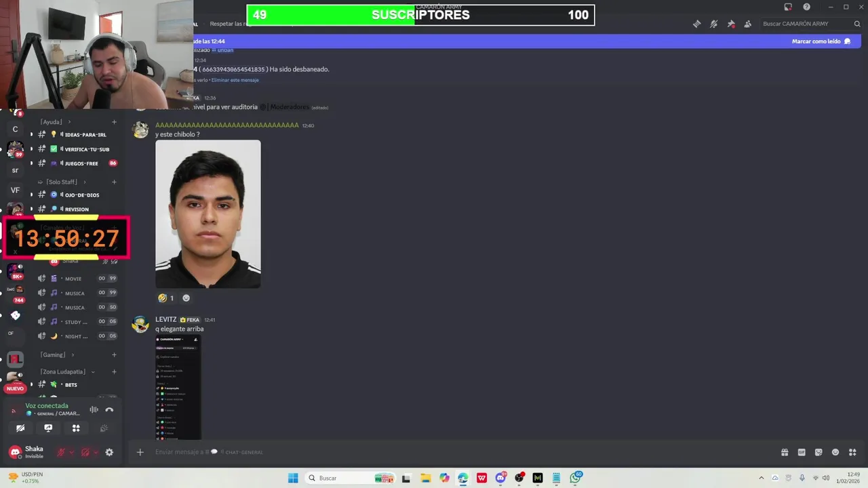868x488 pixels.
Task: Expand BETS channel threads arrow
Action: 31,385
